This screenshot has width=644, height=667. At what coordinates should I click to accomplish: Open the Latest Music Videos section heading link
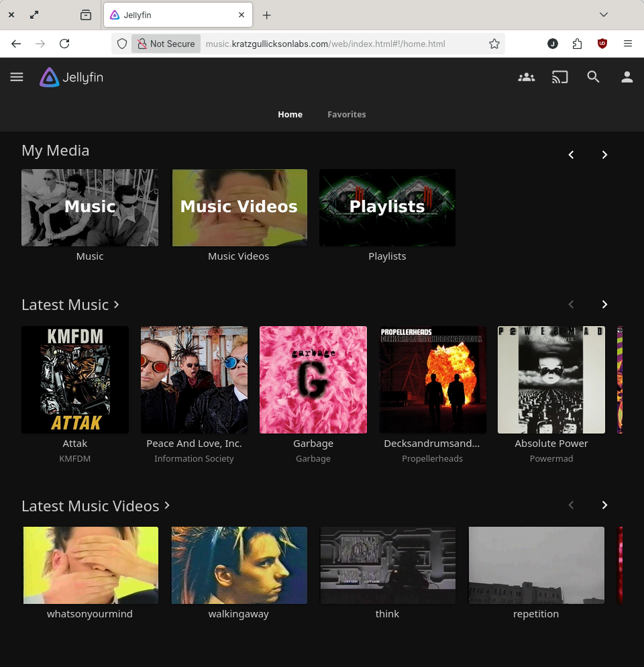point(96,506)
